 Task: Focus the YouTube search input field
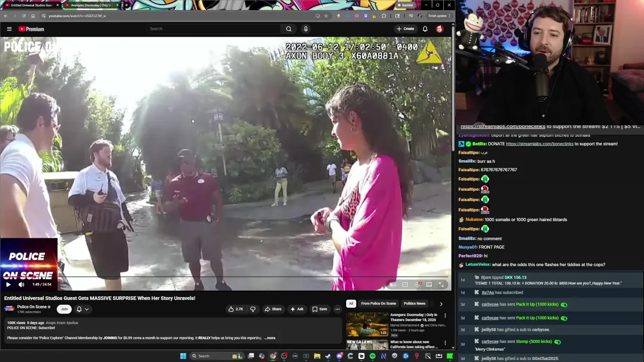214,29
